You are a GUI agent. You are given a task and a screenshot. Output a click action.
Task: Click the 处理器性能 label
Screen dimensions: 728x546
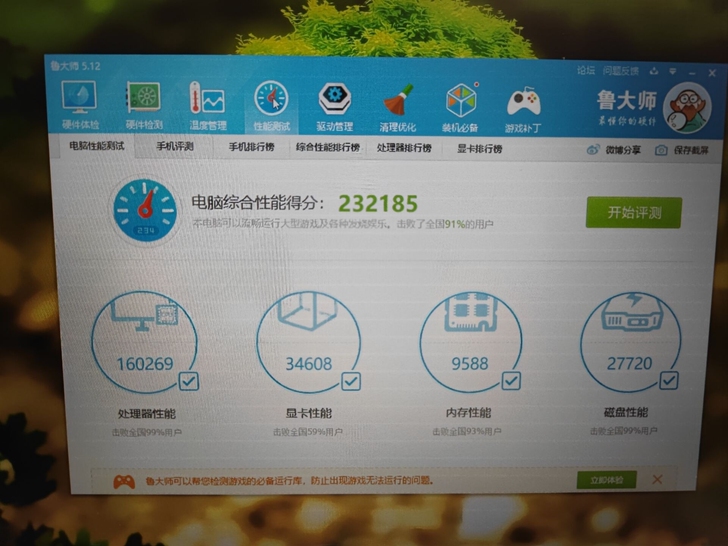(x=147, y=413)
